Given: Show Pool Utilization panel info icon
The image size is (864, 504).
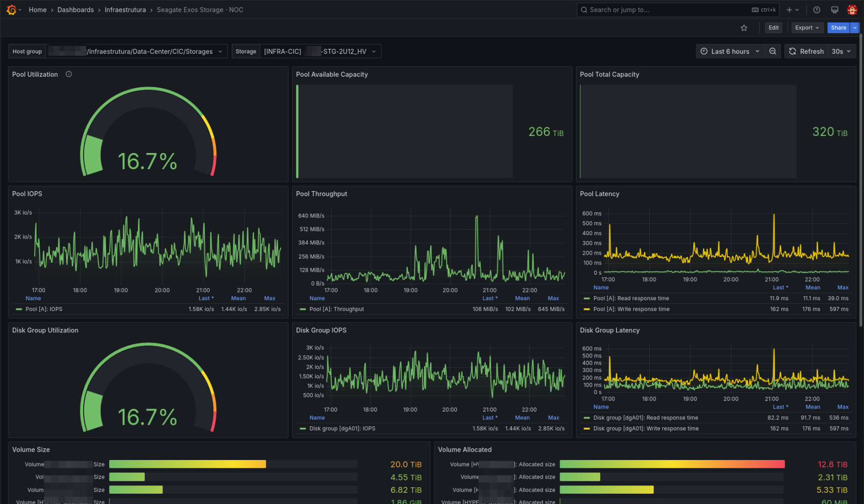Looking at the screenshot, I should coord(69,74).
